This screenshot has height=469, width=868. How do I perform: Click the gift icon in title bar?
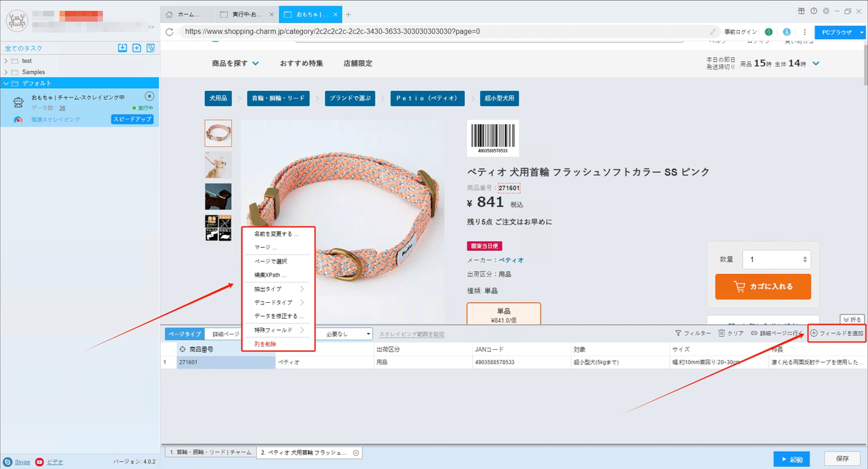click(801, 11)
